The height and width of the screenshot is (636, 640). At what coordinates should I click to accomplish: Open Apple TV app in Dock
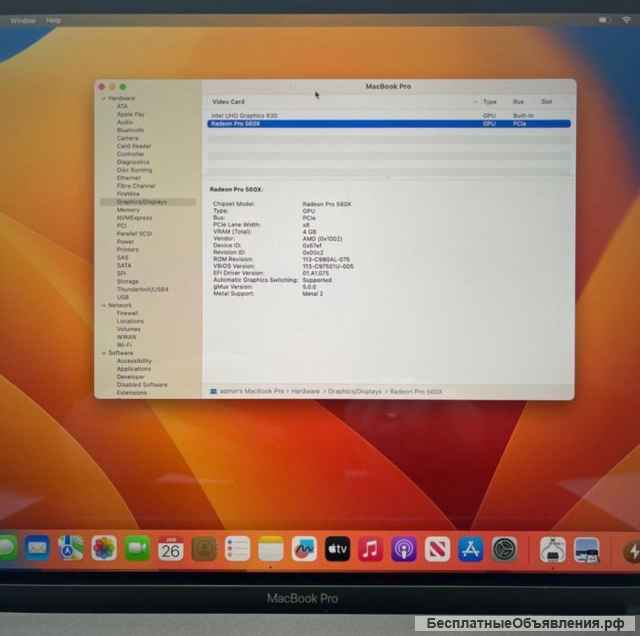337,549
